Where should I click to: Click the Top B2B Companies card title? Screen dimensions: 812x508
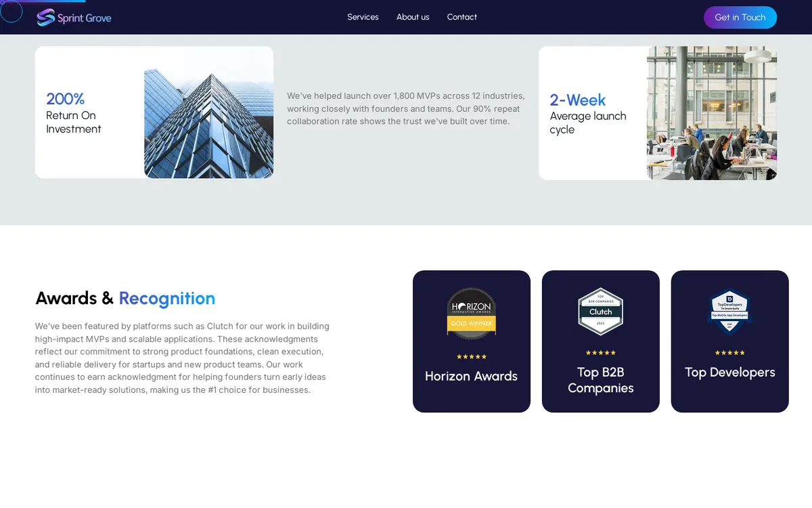(x=601, y=380)
